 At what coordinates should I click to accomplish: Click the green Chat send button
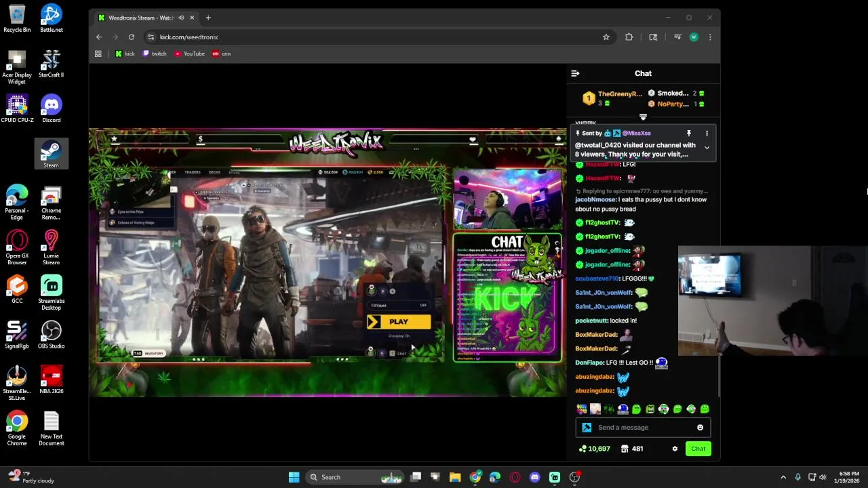[698, 449]
